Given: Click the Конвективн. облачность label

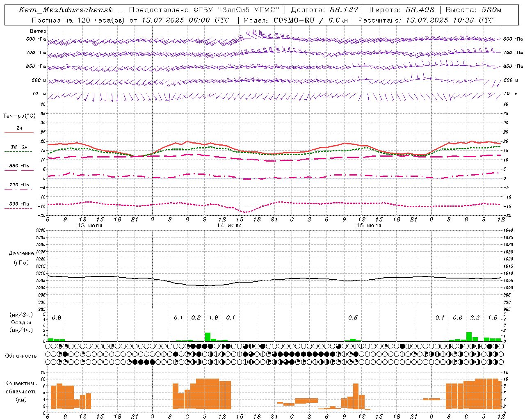Looking at the screenshot, I should pyautogui.click(x=21, y=388).
